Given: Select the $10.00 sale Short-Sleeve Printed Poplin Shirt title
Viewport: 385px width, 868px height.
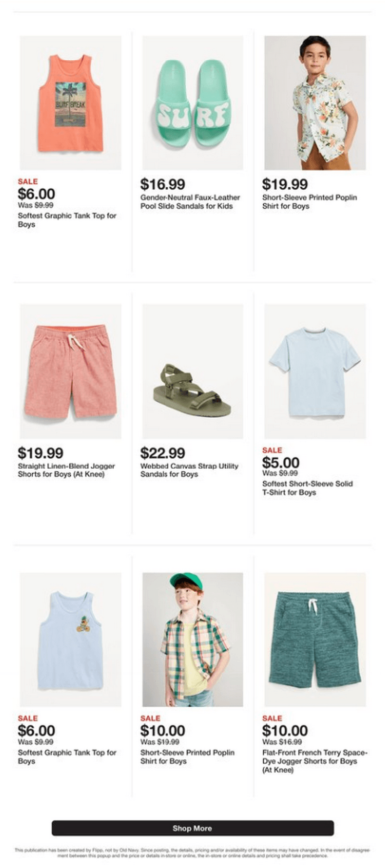Looking at the screenshot, I should coord(188,756).
